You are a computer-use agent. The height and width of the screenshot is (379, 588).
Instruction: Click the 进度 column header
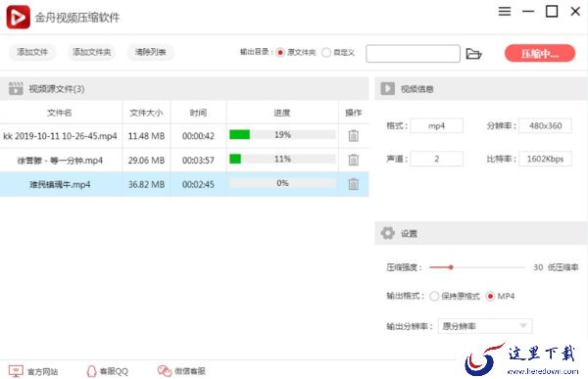282,113
